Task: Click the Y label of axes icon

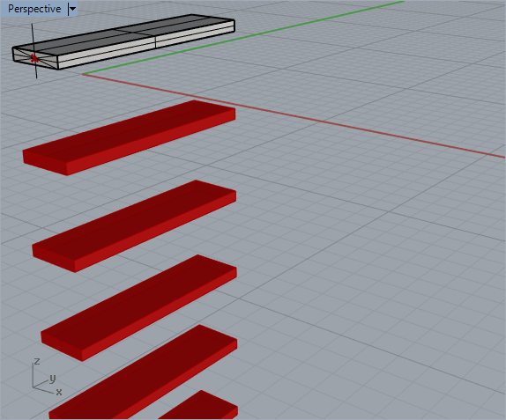Action: (53, 379)
